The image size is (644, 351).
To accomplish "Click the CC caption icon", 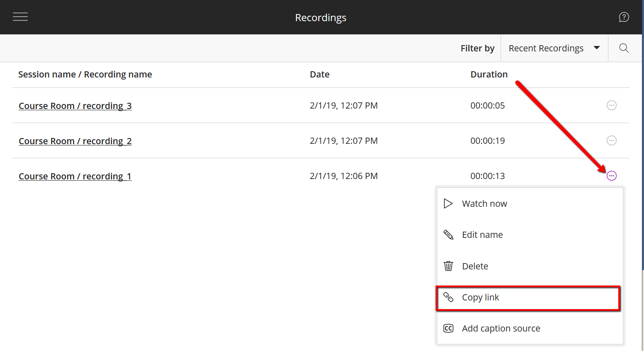I will [448, 328].
